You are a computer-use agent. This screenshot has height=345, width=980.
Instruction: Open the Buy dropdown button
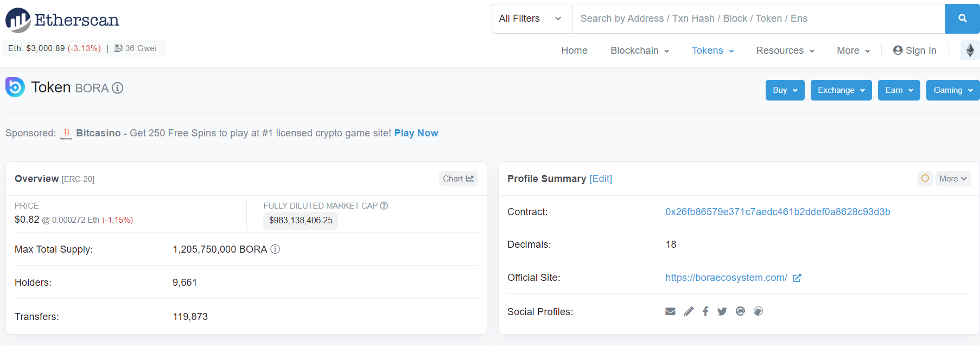pos(785,90)
